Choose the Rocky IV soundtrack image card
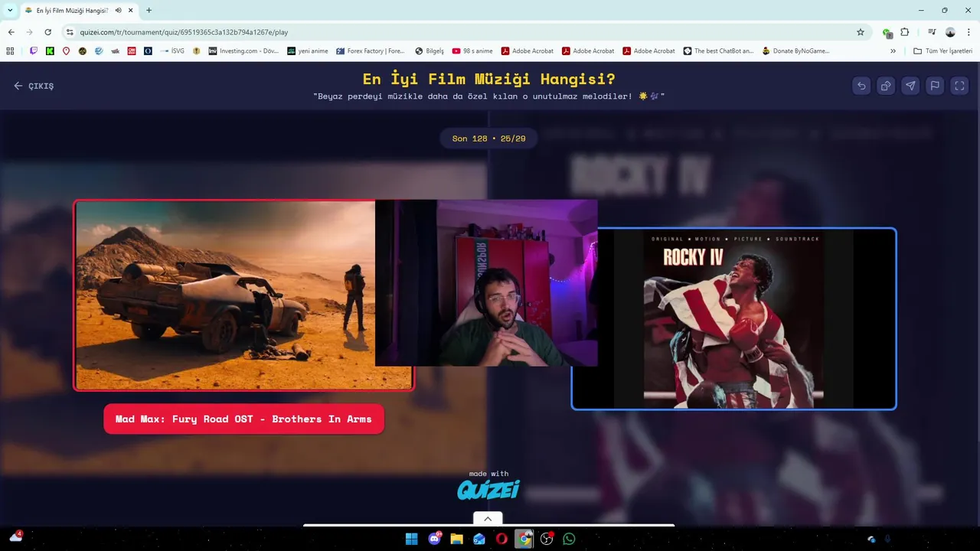Screen dimensions: 980x551 [x=733, y=318]
